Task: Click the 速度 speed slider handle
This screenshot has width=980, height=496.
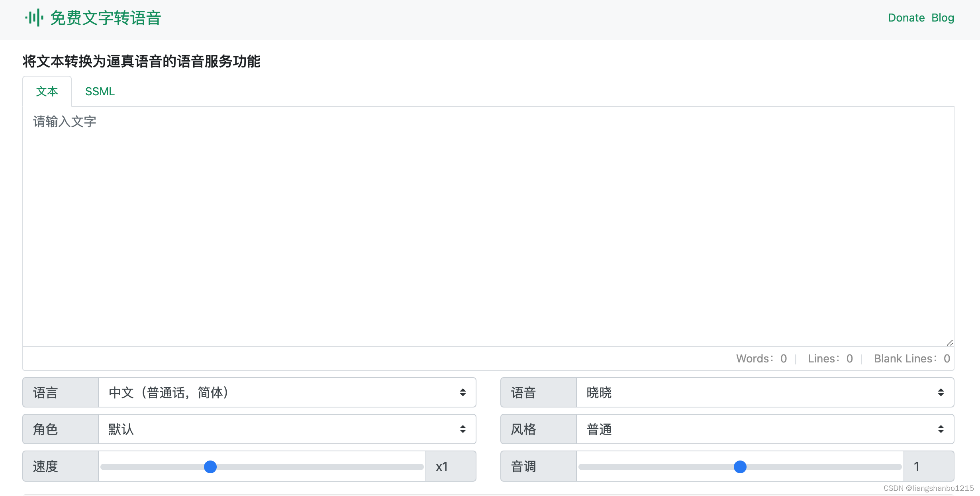Action: point(210,466)
